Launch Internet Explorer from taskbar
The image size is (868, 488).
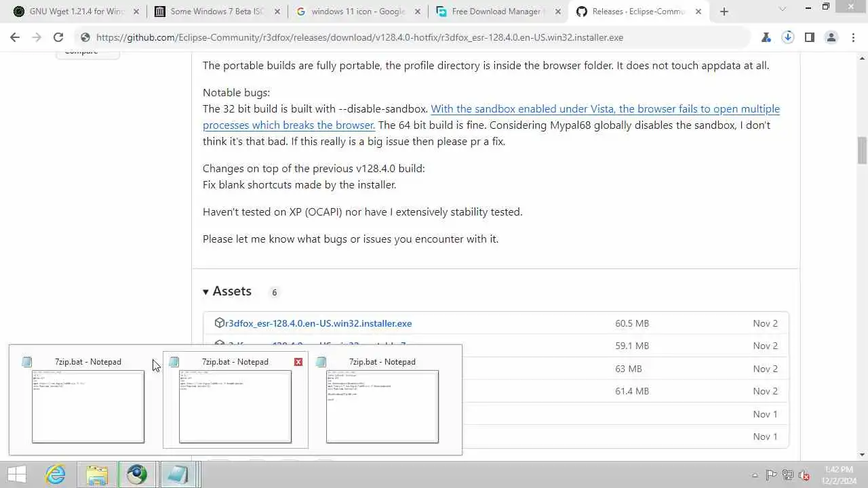click(x=56, y=474)
